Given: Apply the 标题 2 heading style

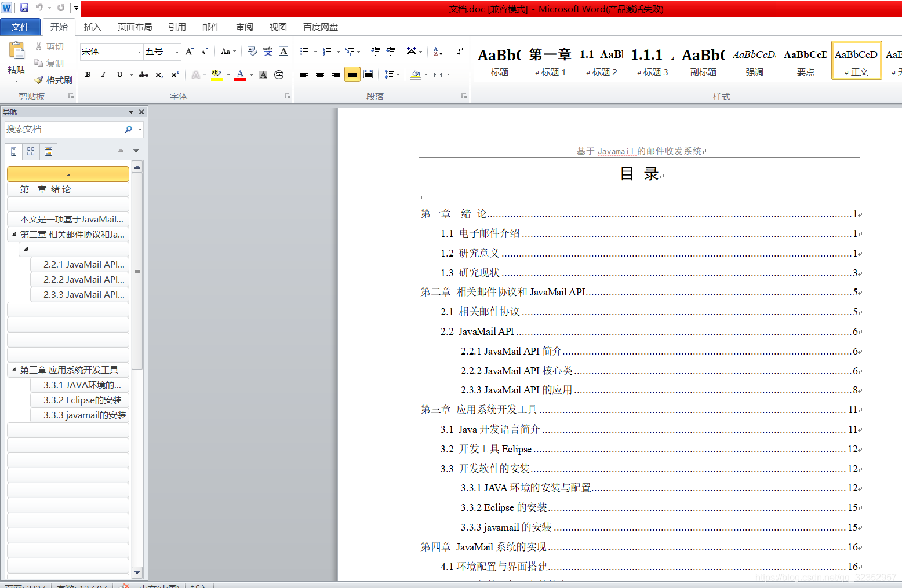Looking at the screenshot, I should [x=601, y=60].
